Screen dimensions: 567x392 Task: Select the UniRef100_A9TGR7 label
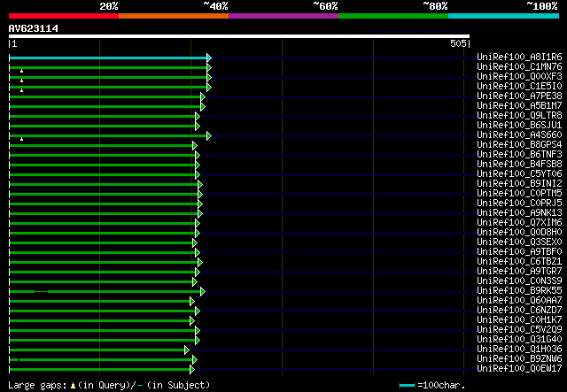(x=519, y=272)
